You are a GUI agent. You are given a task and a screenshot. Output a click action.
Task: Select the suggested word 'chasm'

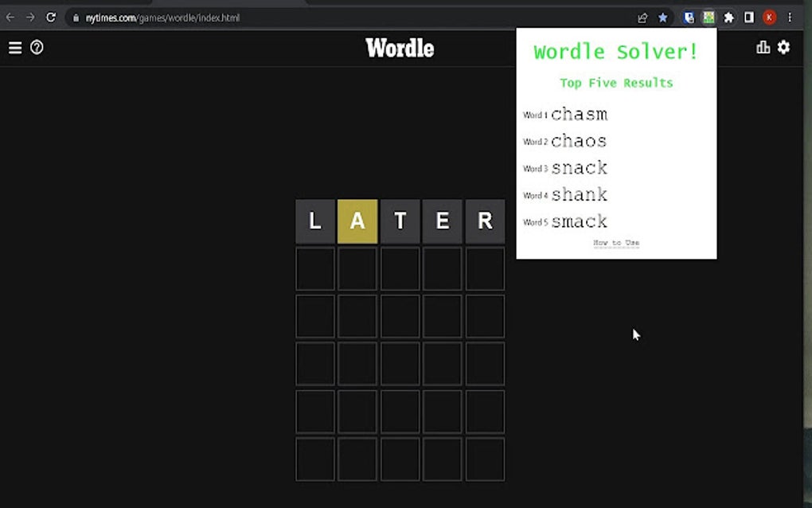579,114
